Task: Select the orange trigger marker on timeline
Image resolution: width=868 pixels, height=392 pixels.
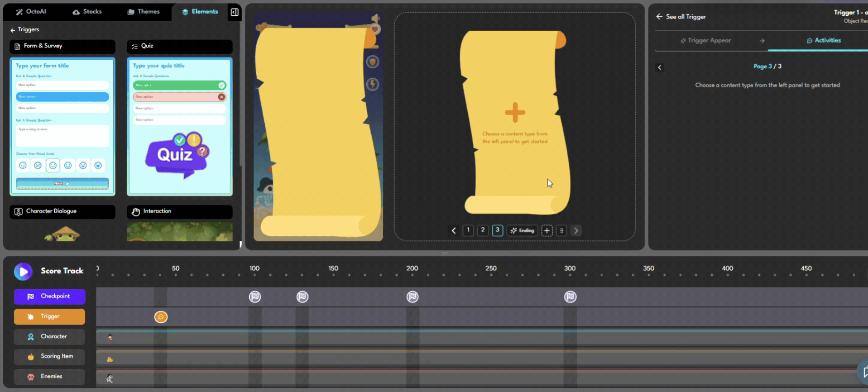Action: pos(161,317)
